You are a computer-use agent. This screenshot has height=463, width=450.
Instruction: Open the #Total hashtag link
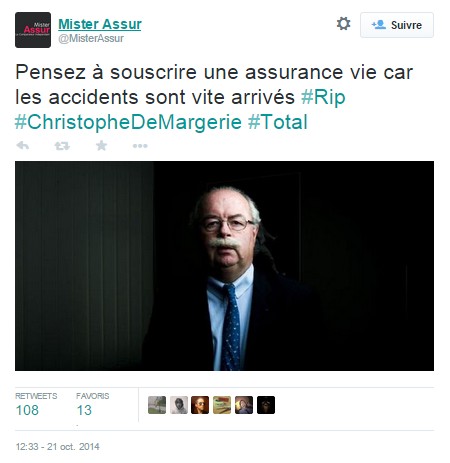coord(278,122)
